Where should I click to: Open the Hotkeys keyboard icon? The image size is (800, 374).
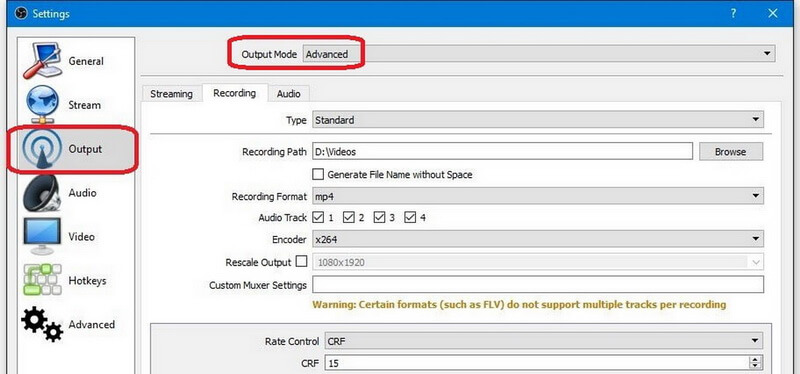point(42,280)
